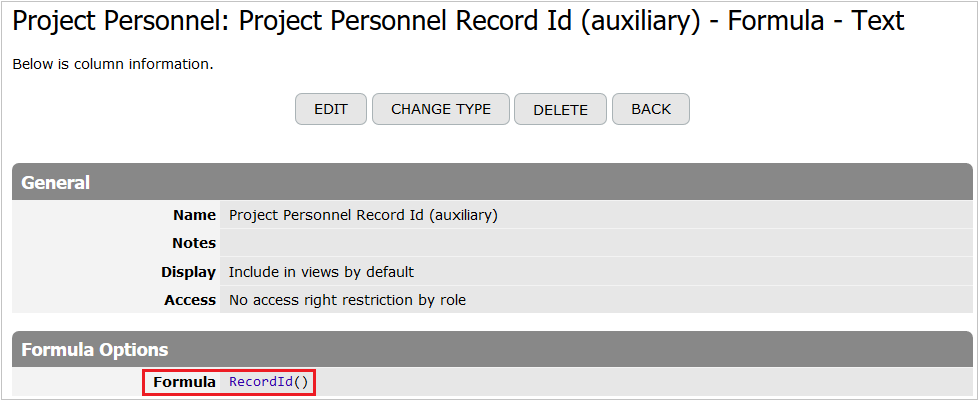Click "Formula - Text" at end of heading
Viewport: 980px width, 402px height.
click(x=815, y=22)
